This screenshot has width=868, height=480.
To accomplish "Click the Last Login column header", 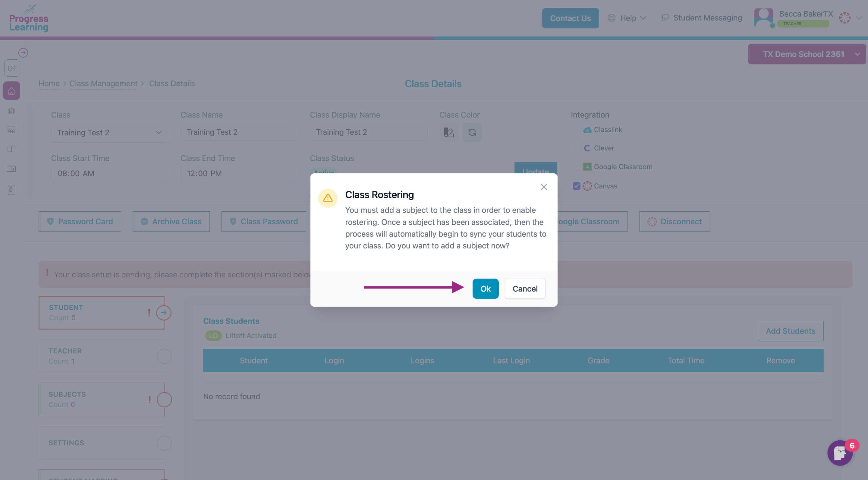I will point(511,360).
